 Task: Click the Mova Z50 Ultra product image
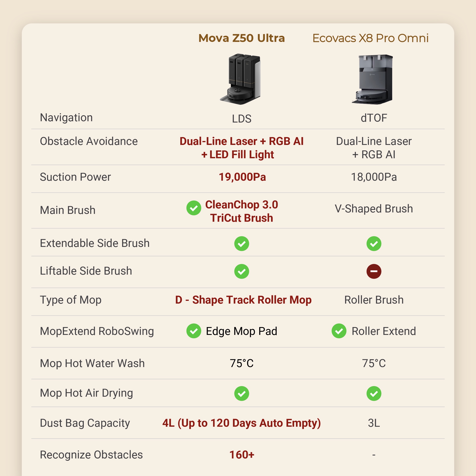[x=240, y=79]
